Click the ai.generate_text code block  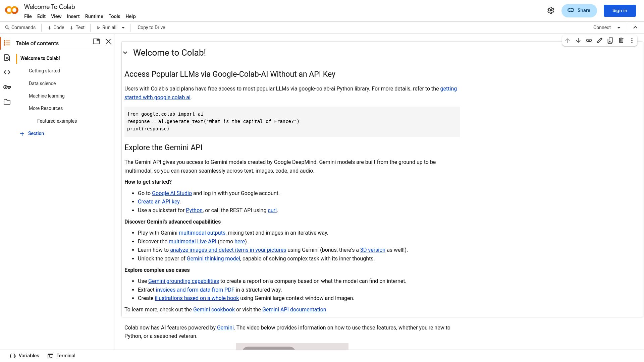pyautogui.click(x=292, y=122)
